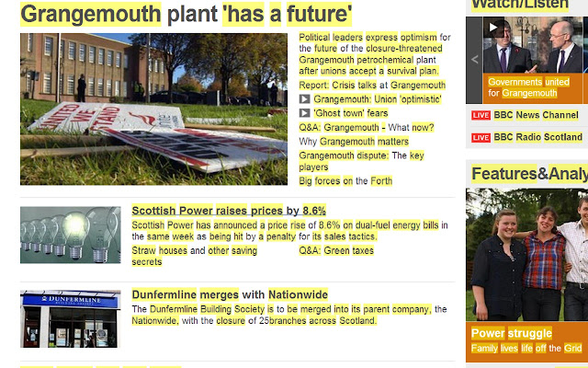Click video icon beside 'Ghost town' fears
Image resolution: width=588 pixels, height=368 pixels.
pos(304,113)
